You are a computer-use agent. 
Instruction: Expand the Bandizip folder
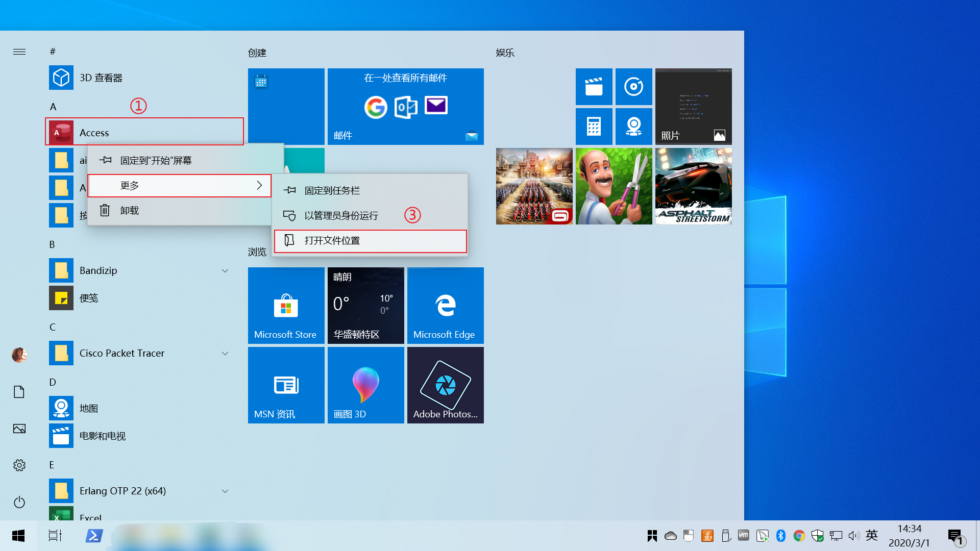tap(225, 270)
